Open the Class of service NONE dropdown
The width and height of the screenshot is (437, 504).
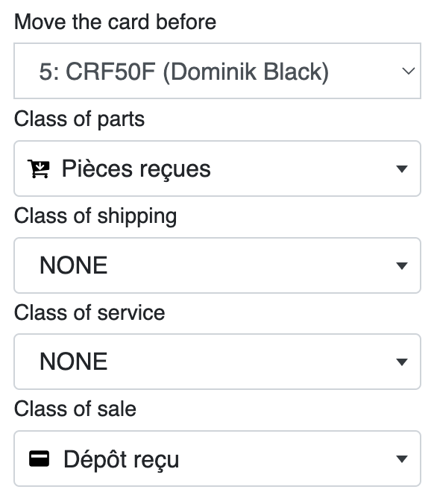(217, 362)
